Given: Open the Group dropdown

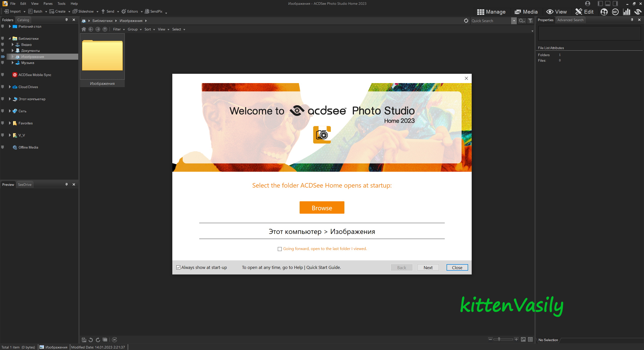Looking at the screenshot, I should (134, 29).
